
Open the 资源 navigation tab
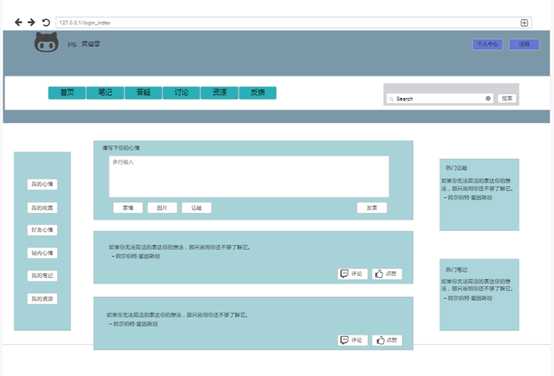tap(219, 93)
